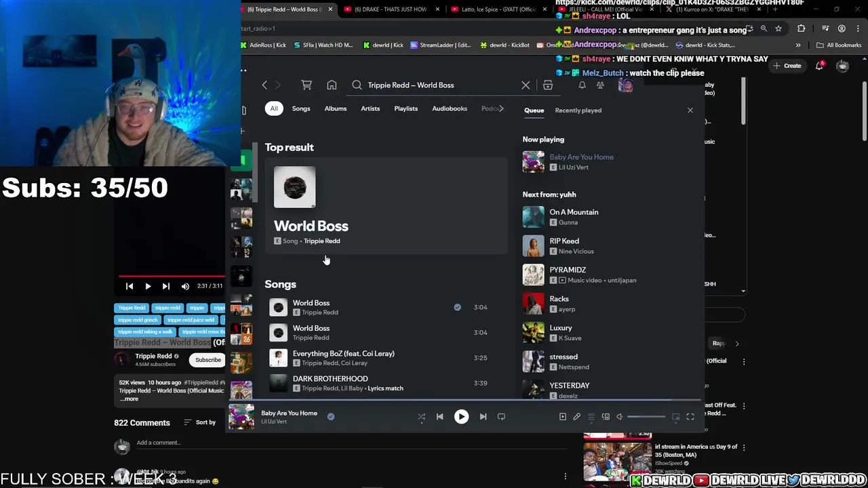
Task: Open YouTube Create button
Action: click(x=787, y=66)
